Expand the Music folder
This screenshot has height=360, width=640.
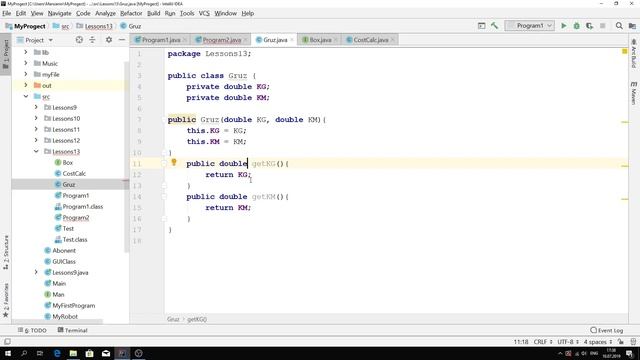point(26,63)
